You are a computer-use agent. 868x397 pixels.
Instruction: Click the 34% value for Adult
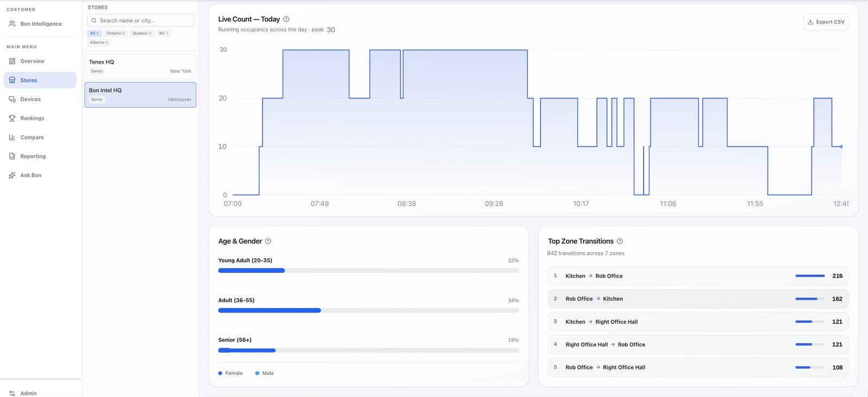click(513, 300)
